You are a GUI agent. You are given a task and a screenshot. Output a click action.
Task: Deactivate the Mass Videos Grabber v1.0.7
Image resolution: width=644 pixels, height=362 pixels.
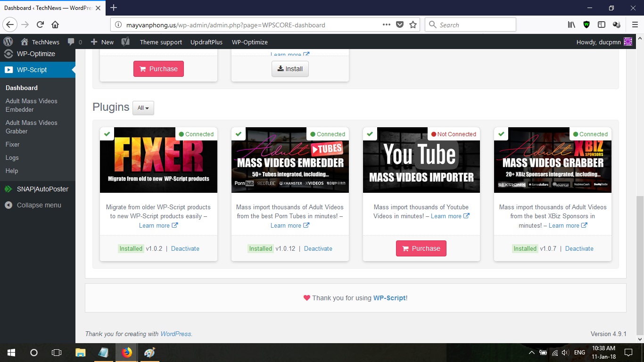[x=579, y=248]
